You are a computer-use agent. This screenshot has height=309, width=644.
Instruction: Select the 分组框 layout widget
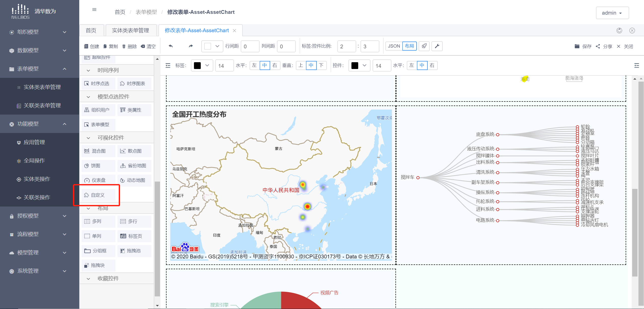click(98, 251)
